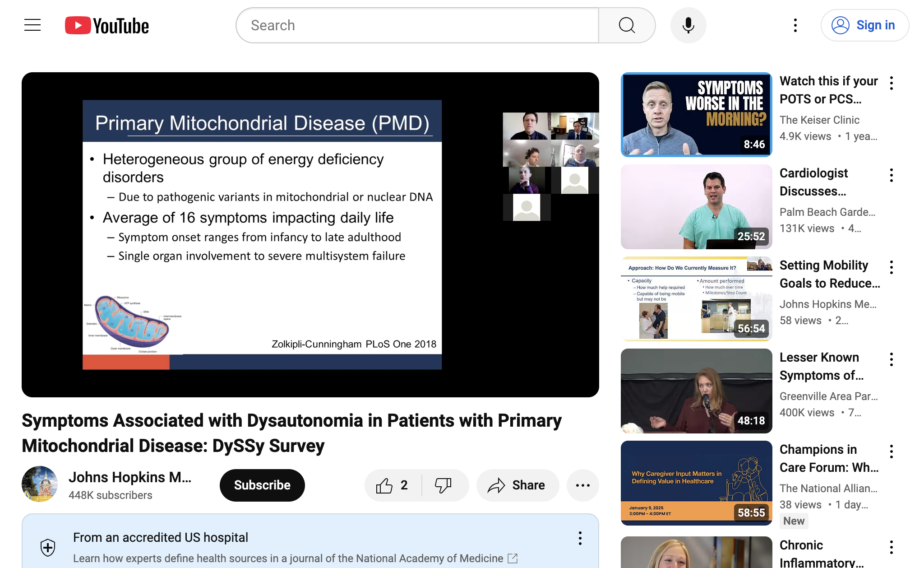Open menu for 'Watch this if your POTS' video
The height and width of the screenshot is (568, 924).
[892, 83]
